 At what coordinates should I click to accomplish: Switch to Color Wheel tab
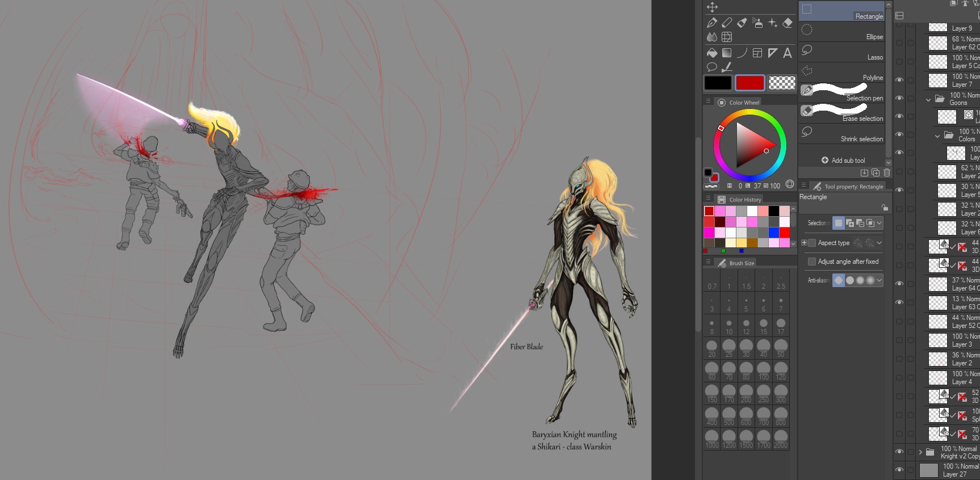(x=738, y=102)
